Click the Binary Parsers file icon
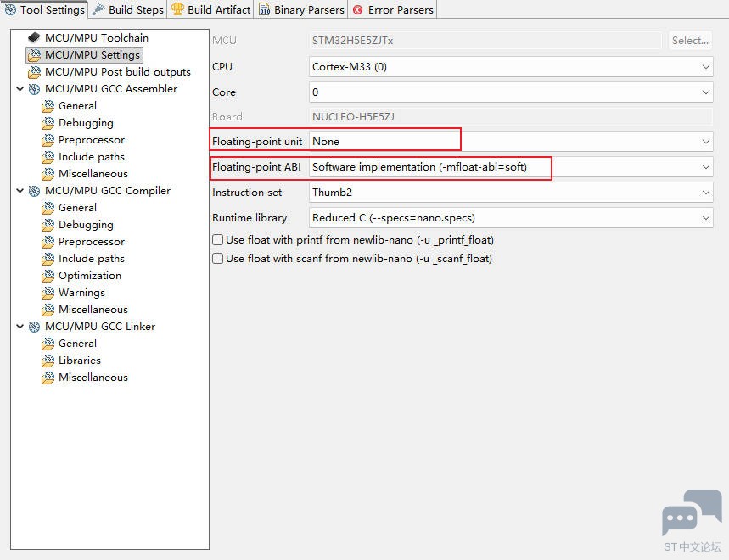Viewport: 729px width, 560px height. coord(264,9)
